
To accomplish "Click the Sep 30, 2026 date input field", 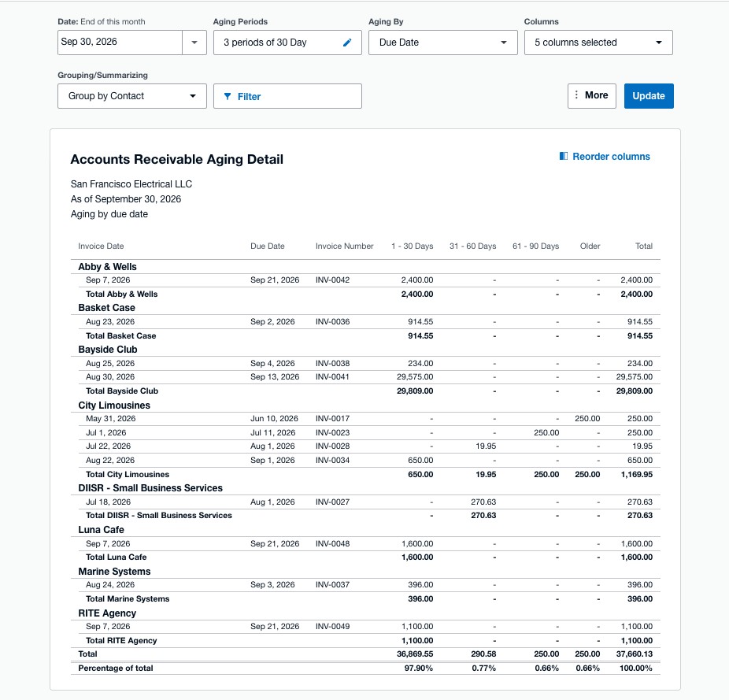I will click(120, 43).
